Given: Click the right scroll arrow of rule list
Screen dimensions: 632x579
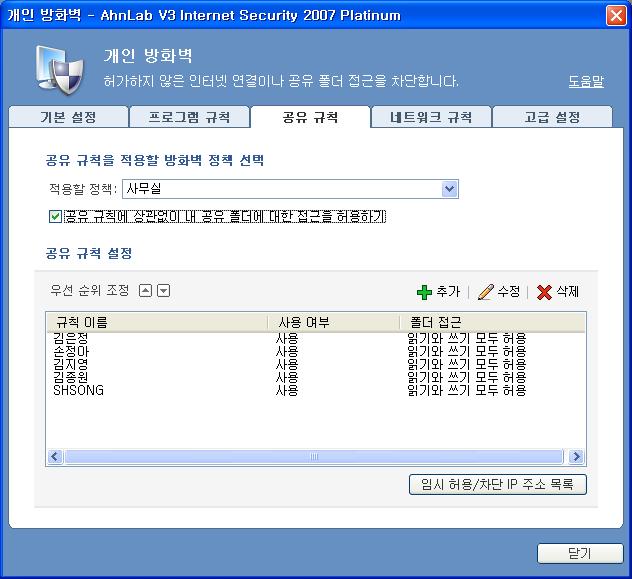Looking at the screenshot, I should coord(576,457).
